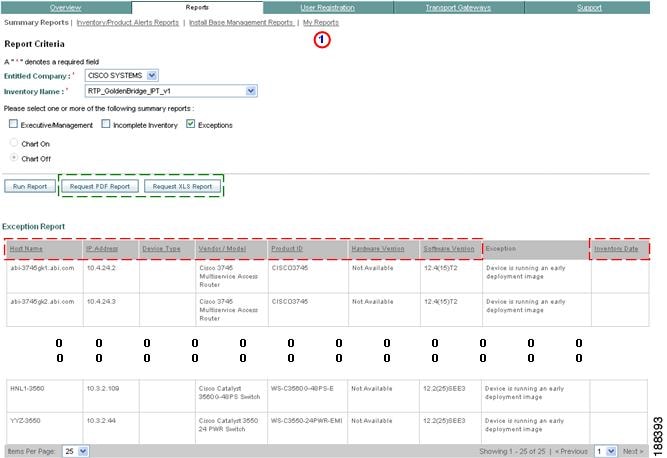Click host abi-3745gk2.abi.com cell
667x458 pixels.
coord(42,302)
